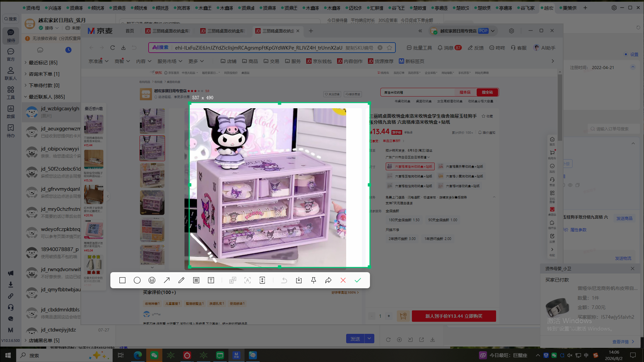Open 数据 data in left sidebar
This screenshot has height=362, width=644.
pyautogui.click(x=11, y=112)
